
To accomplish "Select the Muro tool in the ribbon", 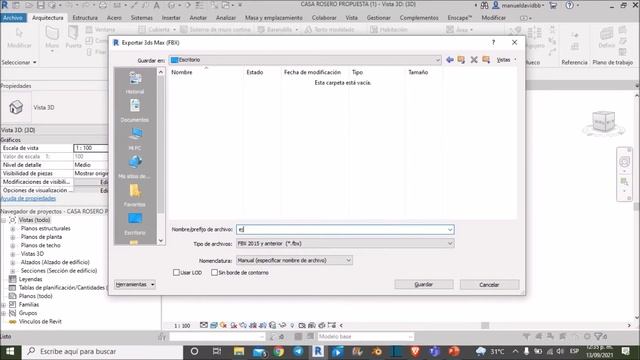I will 52,37.
